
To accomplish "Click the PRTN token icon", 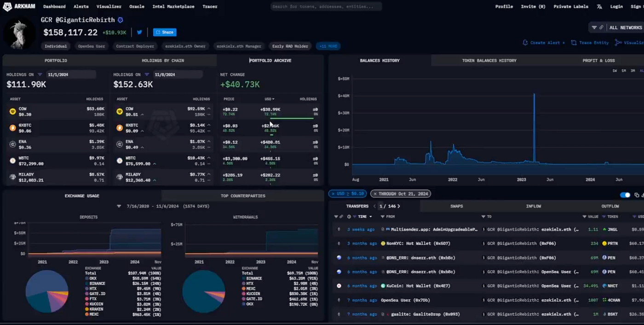I will (604, 244).
